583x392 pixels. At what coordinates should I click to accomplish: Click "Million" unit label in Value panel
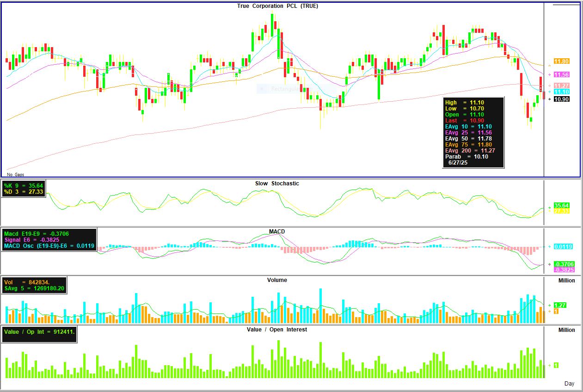567,330
